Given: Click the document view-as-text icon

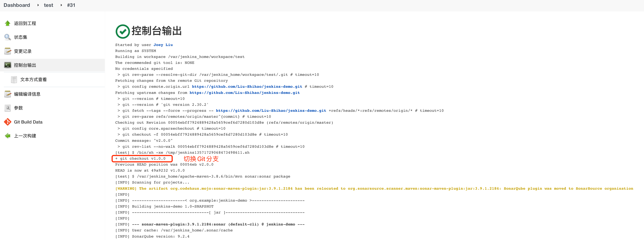Looking at the screenshot, I should [14, 80].
